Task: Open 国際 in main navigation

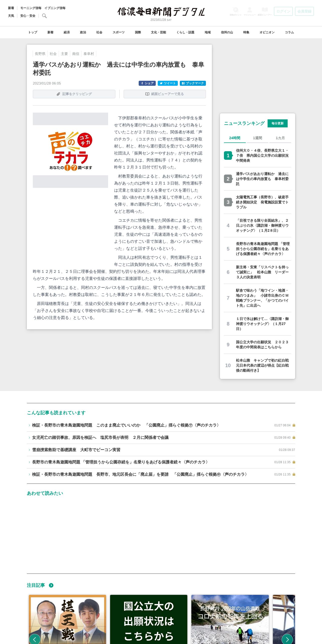Action: point(138,32)
